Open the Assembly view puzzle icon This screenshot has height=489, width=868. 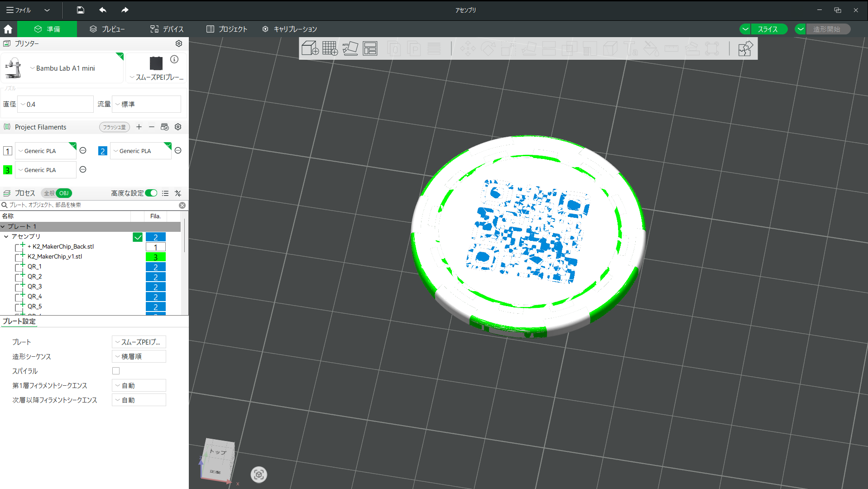tap(745, 48)
